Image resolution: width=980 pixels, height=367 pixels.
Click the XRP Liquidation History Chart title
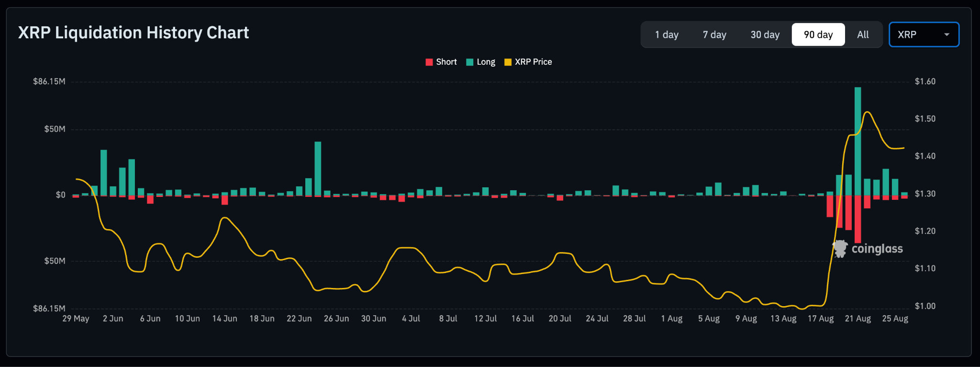134,33
